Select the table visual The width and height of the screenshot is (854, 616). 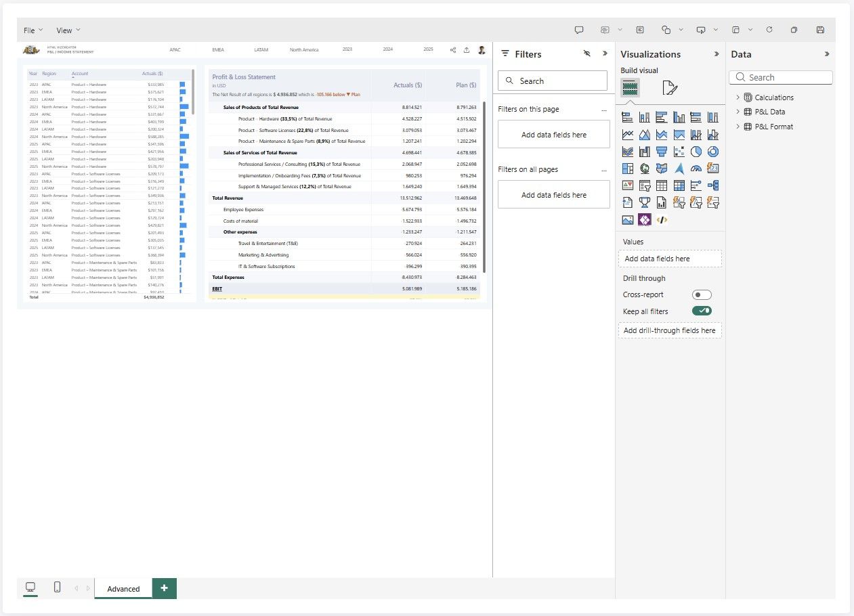click(662, 185)
